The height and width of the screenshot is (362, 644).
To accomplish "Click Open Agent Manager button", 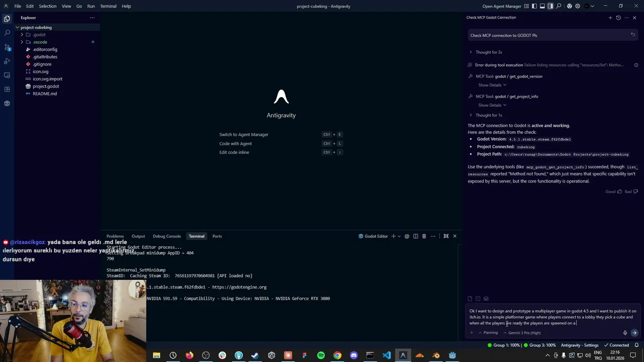I will click(x=502, y=6).
